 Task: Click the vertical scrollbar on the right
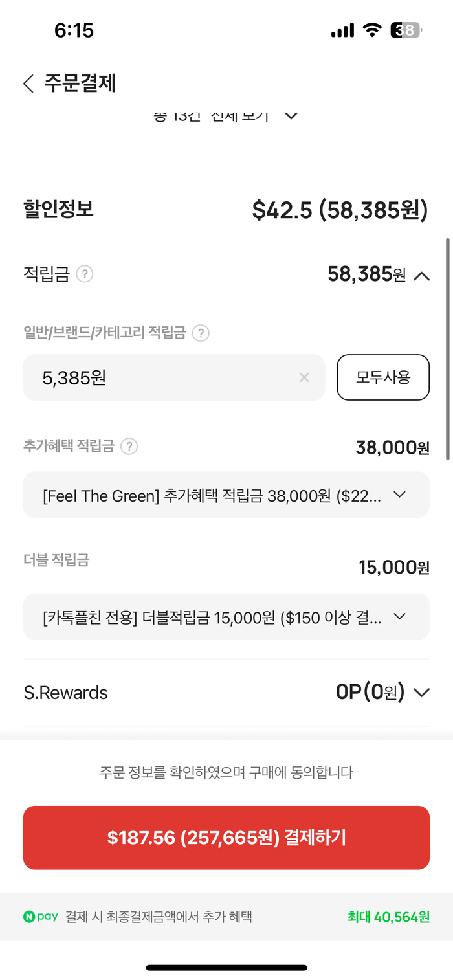(x=448, y=350)
